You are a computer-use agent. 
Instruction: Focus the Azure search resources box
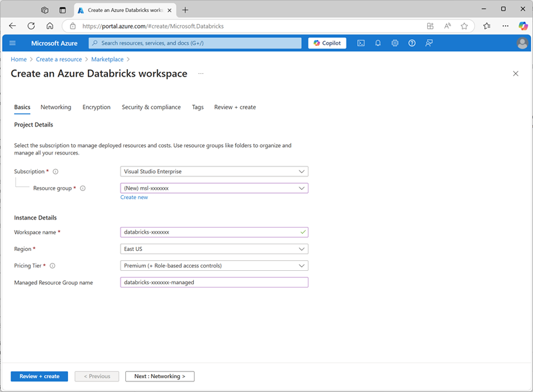(195, 43)
